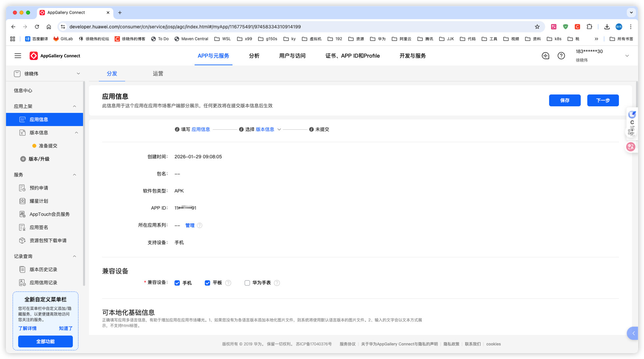644x359 pixels.
Task: Open the 版本信息 step dropdown arrow
Action: [x=279, y=130]
